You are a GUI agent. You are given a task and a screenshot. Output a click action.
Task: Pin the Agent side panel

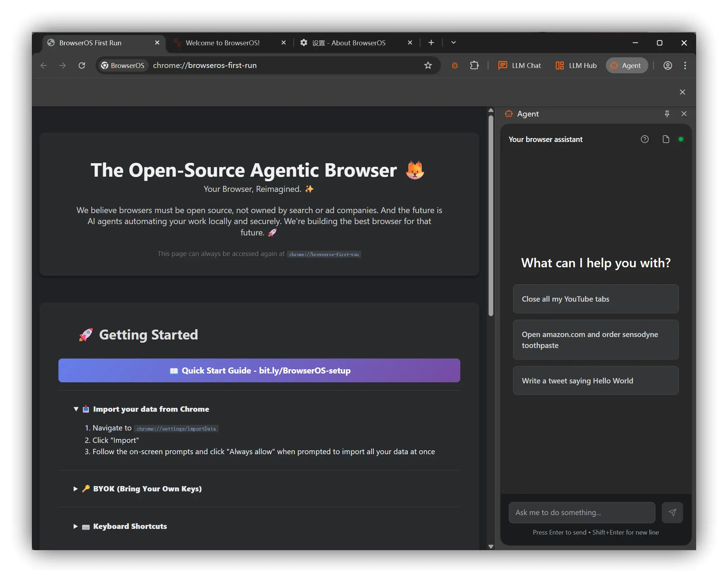tap(667, 114)
